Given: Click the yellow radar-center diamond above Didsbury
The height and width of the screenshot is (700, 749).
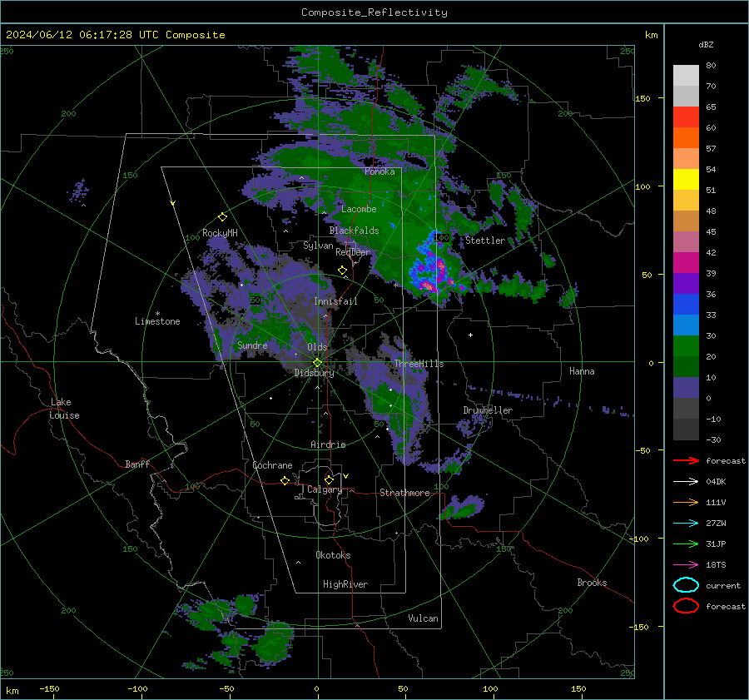Looking at the screenshot, I should coord(317,363).
